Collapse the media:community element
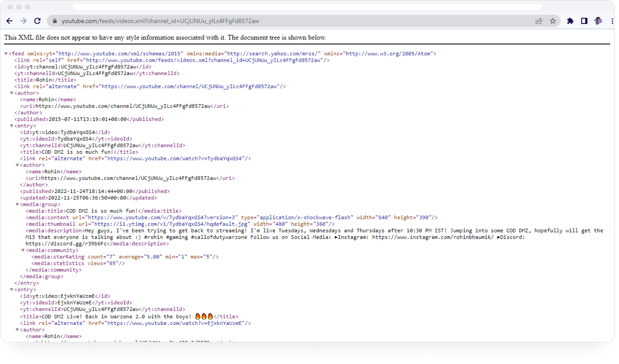Image resolution: width=619 pixels, height=364 pixels. [x=22, y=250]
